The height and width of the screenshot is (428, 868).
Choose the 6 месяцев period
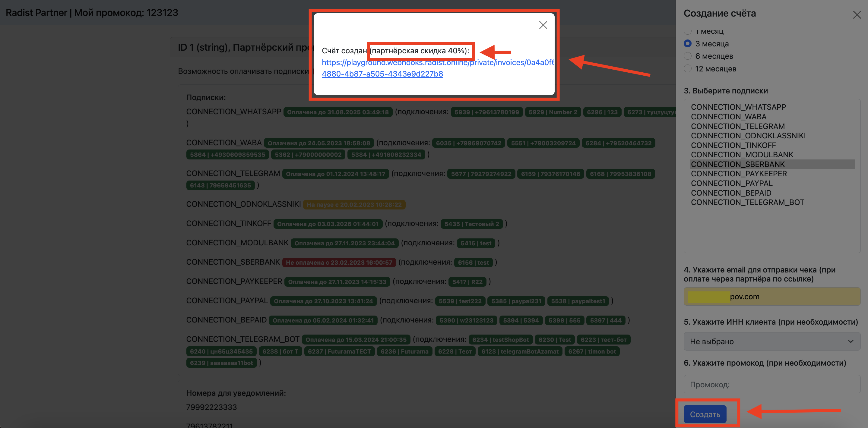coord(687,56)
